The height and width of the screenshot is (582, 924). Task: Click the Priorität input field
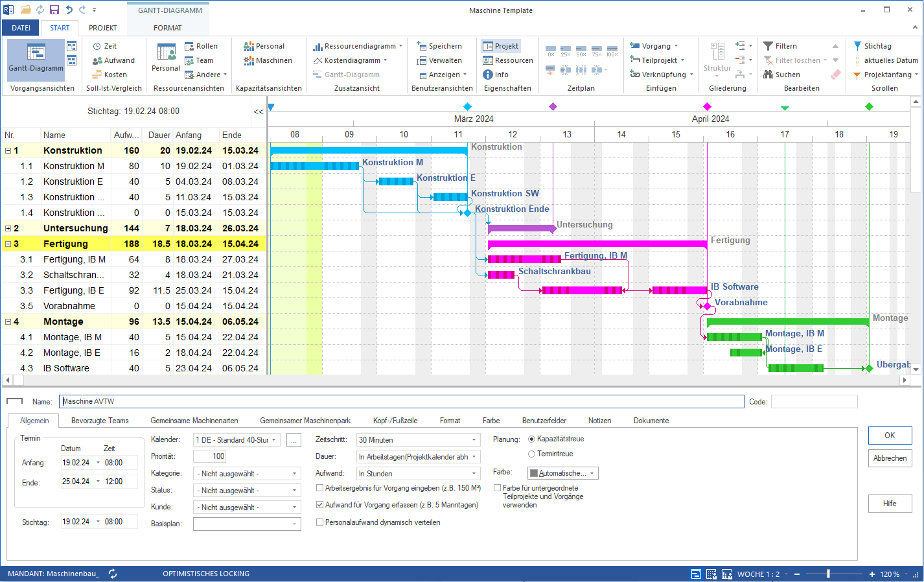(x=210, y=456)
